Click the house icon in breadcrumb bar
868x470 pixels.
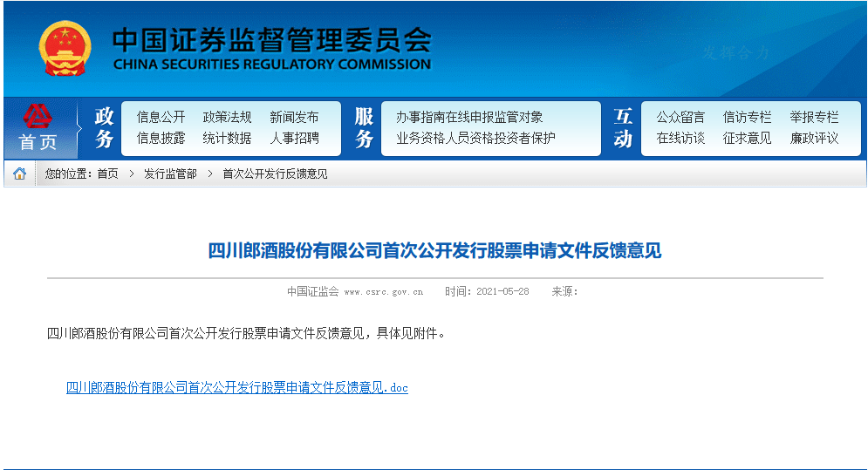pyautogui.click(x=19, y=174)
